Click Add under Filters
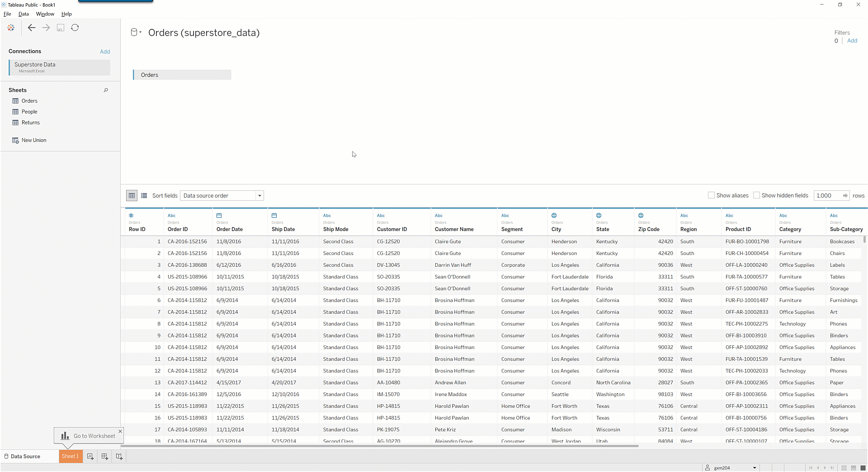The image size is (868, 472). [852, 41]
